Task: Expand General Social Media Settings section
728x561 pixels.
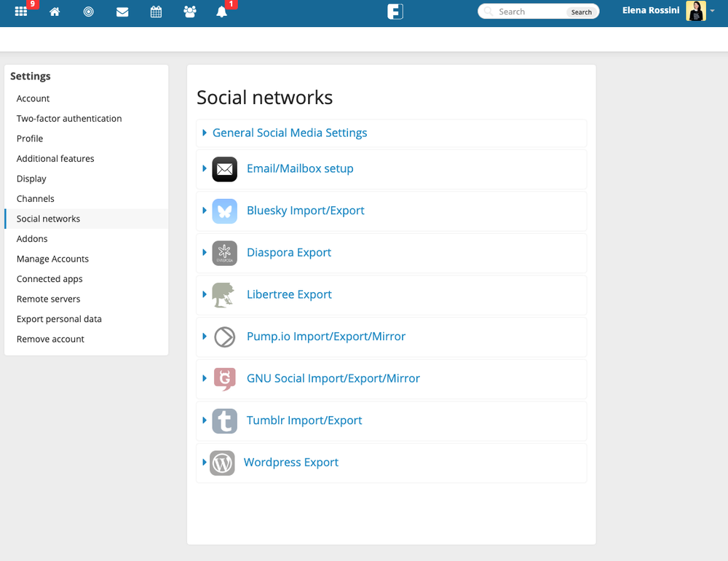Action: (x=290, y=133)
